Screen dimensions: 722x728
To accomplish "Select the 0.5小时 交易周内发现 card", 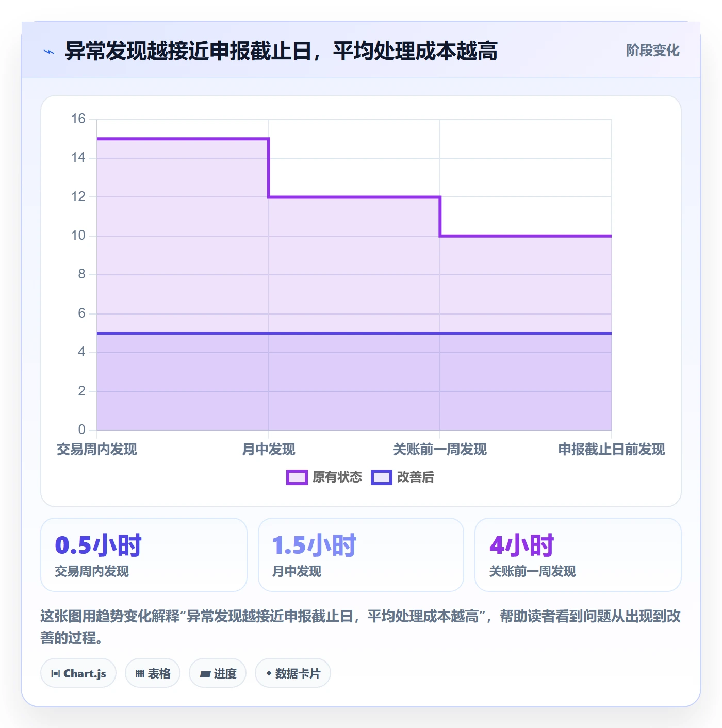I will (x=144, y=555).
